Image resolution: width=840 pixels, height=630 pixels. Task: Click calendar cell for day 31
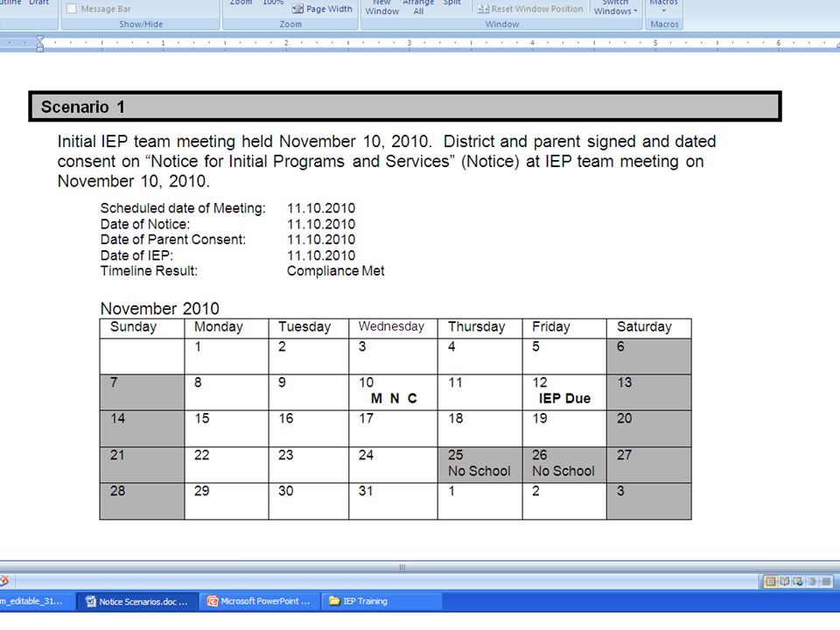click(x=393, y=500)
